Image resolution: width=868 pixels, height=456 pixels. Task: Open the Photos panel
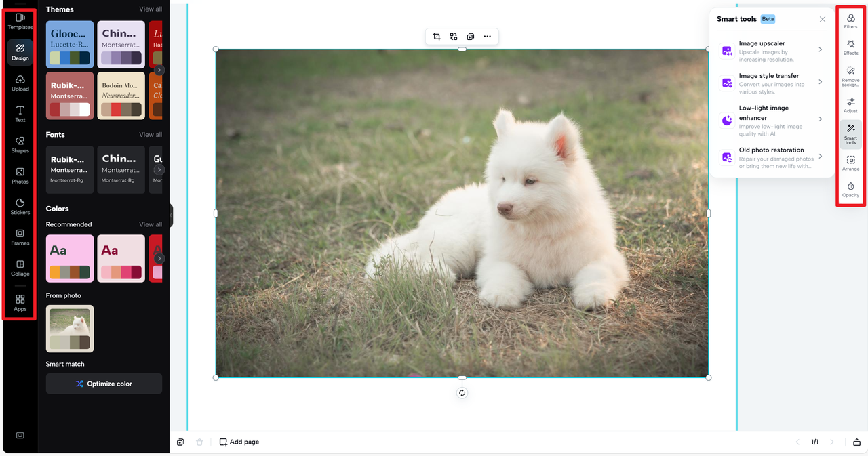(20, 175)
